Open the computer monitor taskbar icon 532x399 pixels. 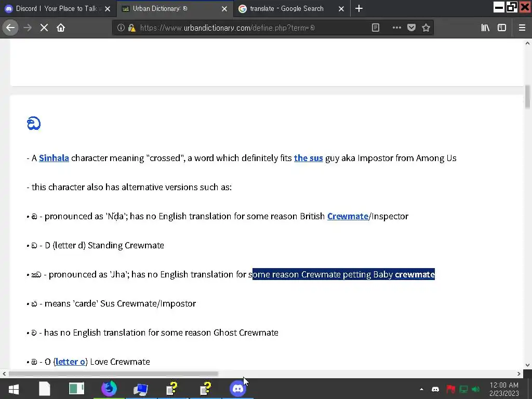pyautogui.click(x=140, y=389)
